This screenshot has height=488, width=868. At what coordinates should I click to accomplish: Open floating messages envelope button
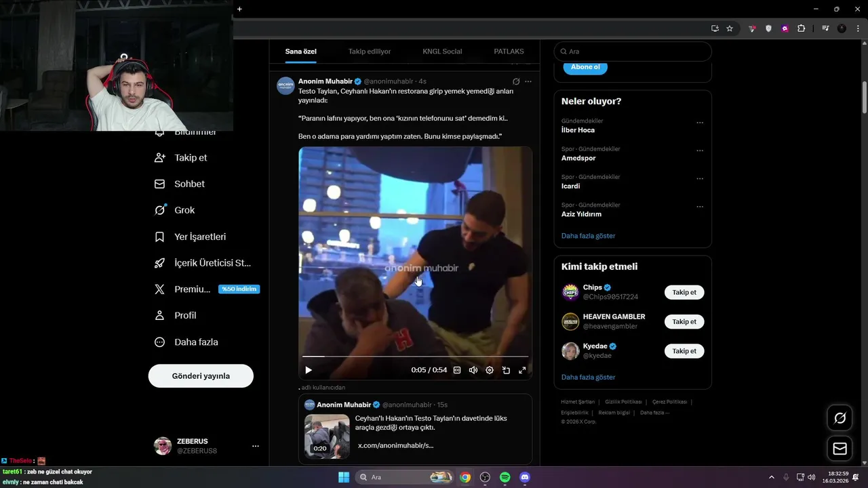click(840, 449)
